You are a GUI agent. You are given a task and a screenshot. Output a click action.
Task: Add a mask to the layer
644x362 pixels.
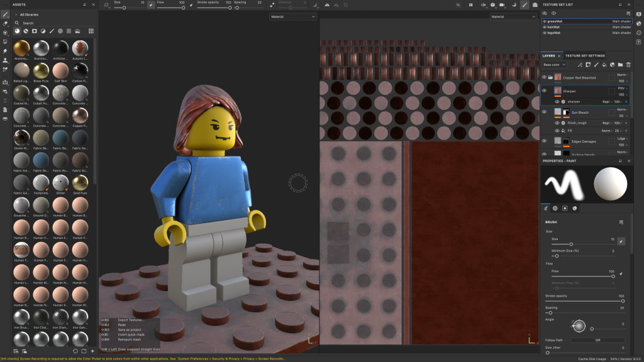[x=588, y=65]
